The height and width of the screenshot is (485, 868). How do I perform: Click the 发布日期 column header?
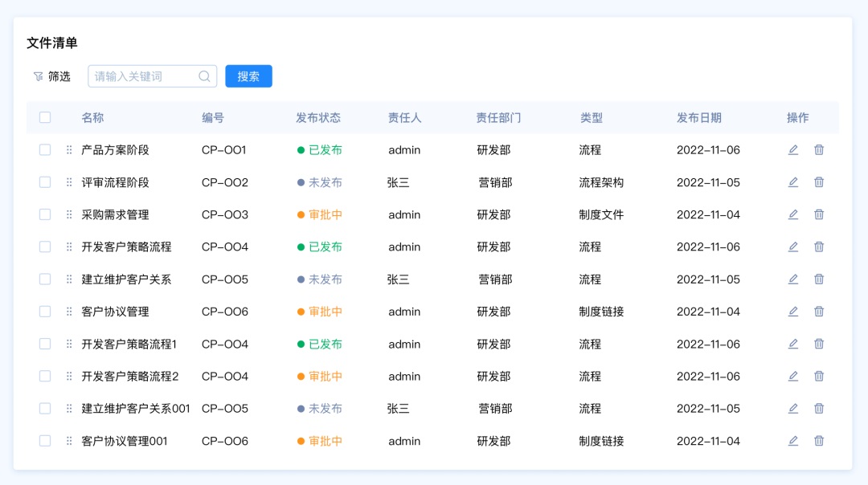click(698, 117)
